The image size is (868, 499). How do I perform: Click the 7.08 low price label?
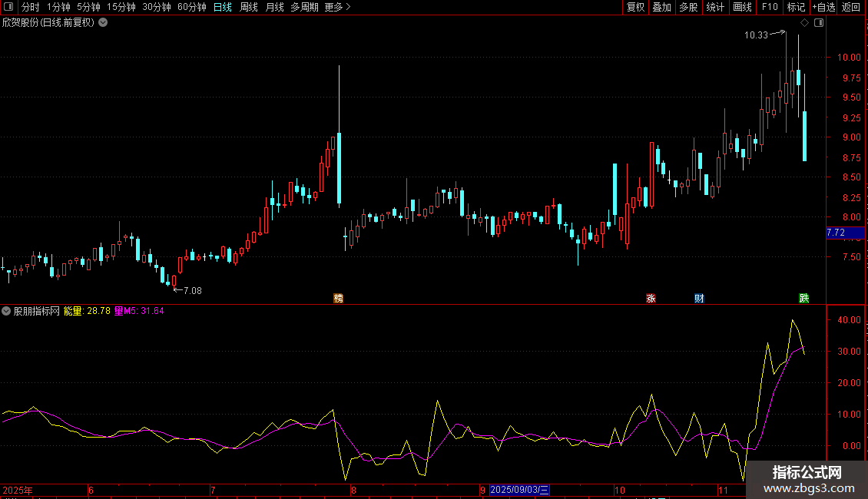193,290
